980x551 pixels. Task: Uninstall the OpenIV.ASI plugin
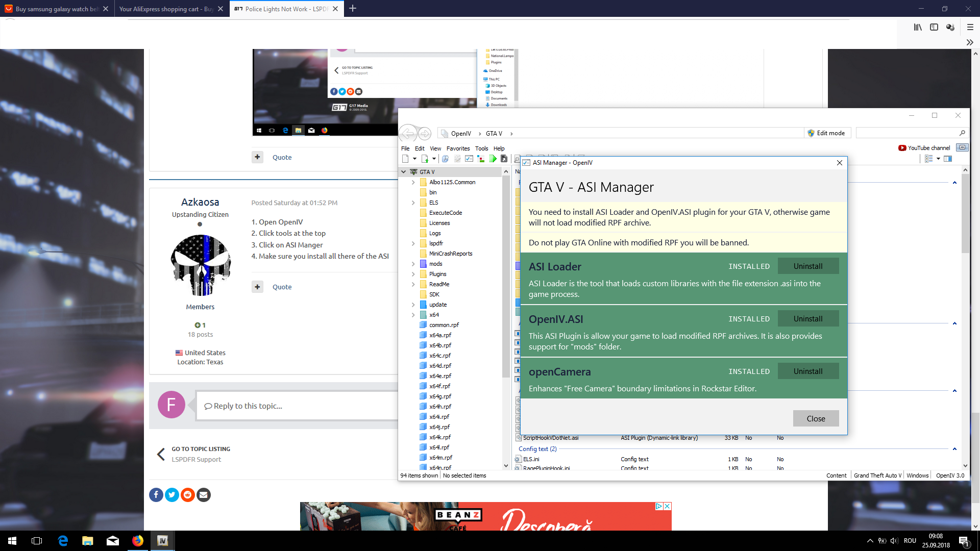(x=807, y=319)
